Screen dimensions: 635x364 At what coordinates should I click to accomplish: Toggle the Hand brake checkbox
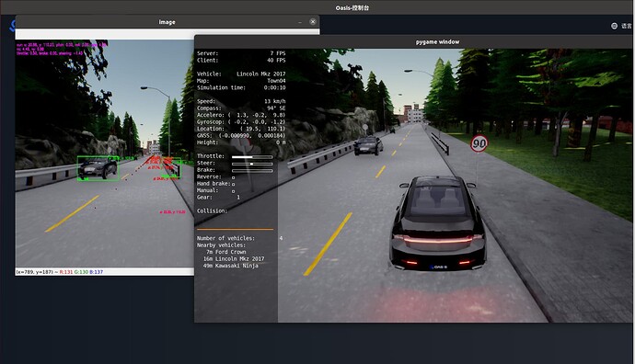click(233, 184)
